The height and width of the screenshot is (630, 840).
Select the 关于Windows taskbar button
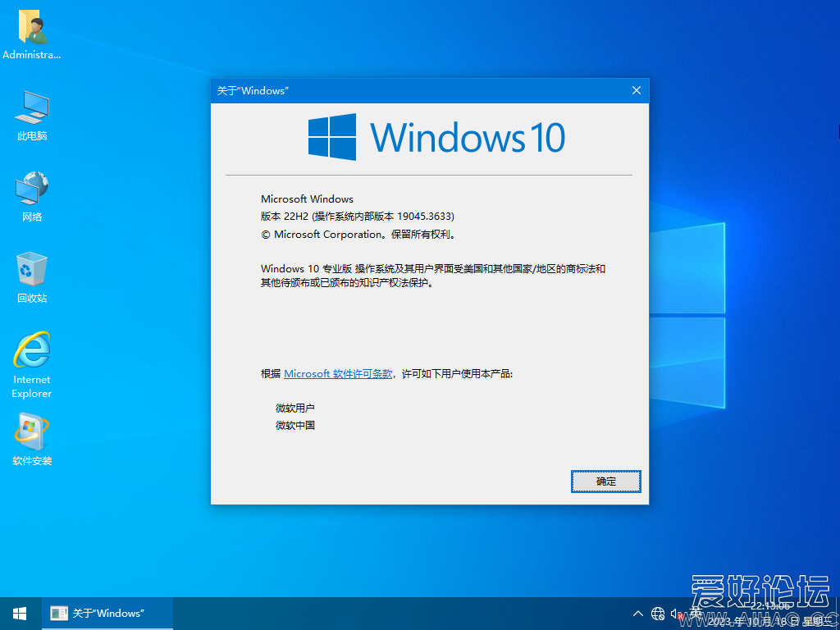(107, 613)
